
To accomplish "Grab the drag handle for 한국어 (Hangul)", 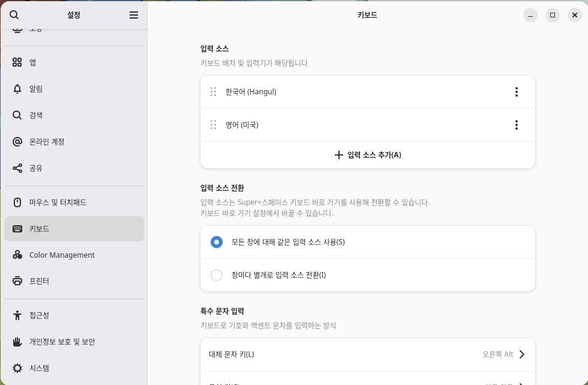I will pos(213,91).
